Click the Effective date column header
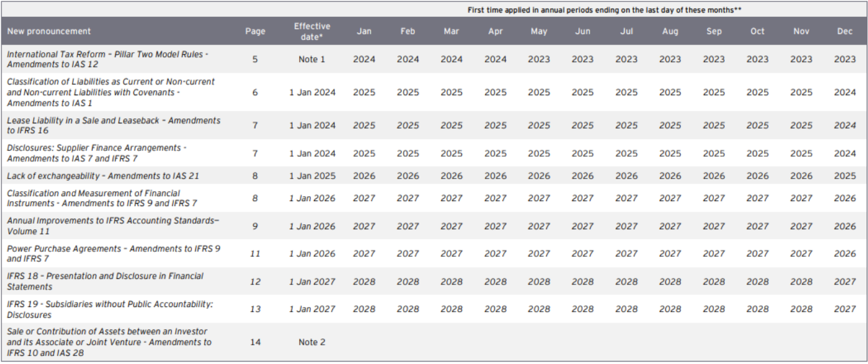This screenshot has width=868, height=364. [x=312, y=31]
